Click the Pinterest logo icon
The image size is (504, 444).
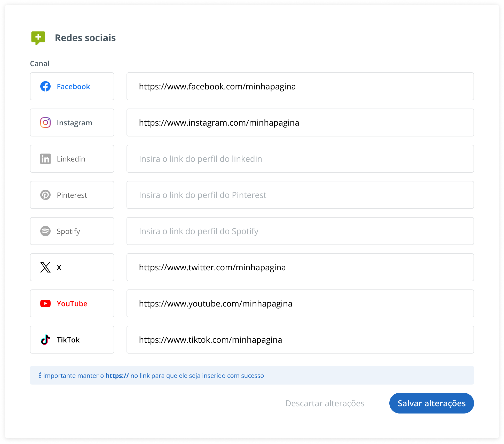(45, 195)
